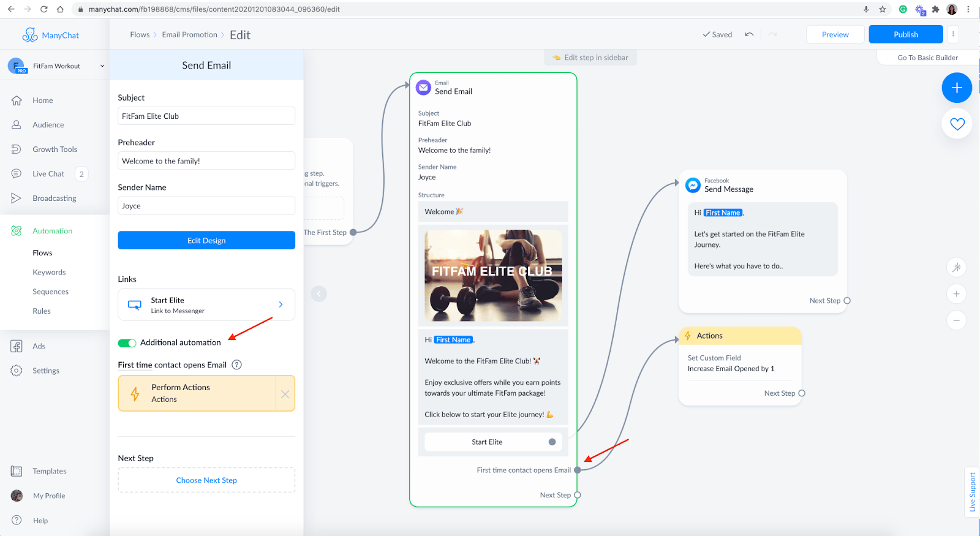Bookmark page with star icon
Viewport: 980px width, 536px height.
[x=882, y=9]
